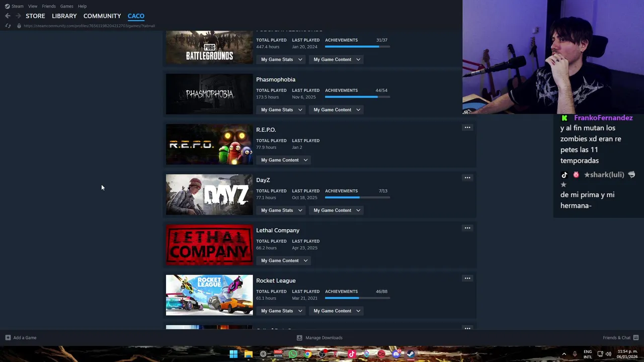Show hidden system tray icons
This screenshot has width=644, height=362.
click(564, 354)
